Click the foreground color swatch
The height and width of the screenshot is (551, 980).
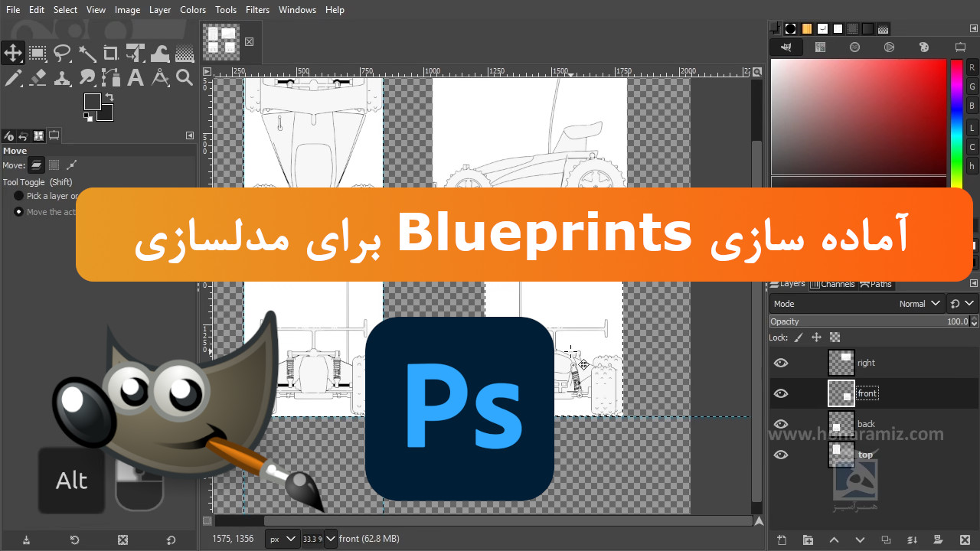click(92, 101)
